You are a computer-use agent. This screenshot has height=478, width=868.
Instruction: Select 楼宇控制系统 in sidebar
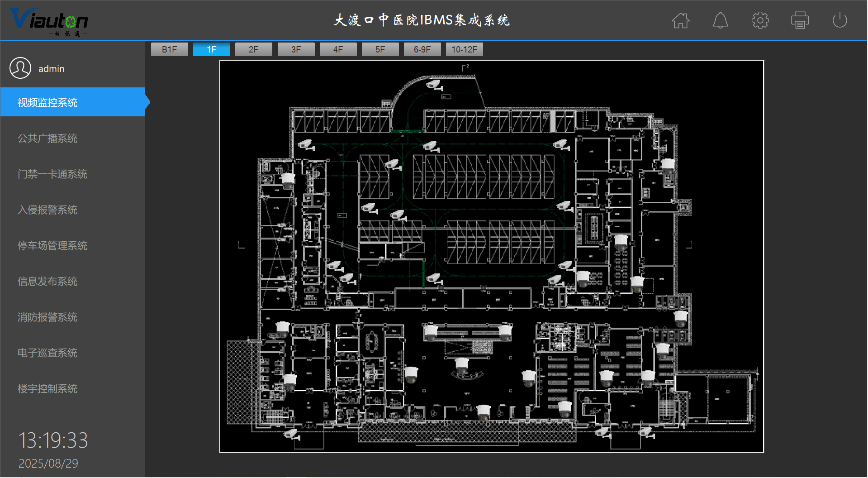47,389
